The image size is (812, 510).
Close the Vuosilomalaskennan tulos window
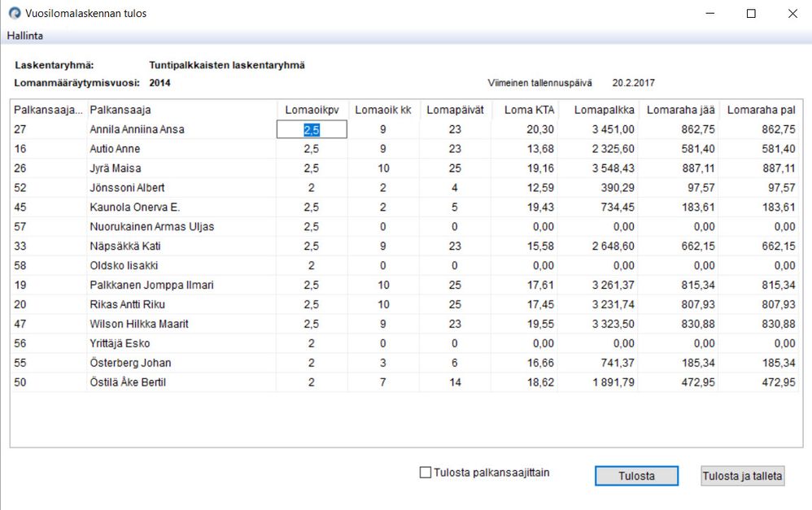(x=792, y=13)
